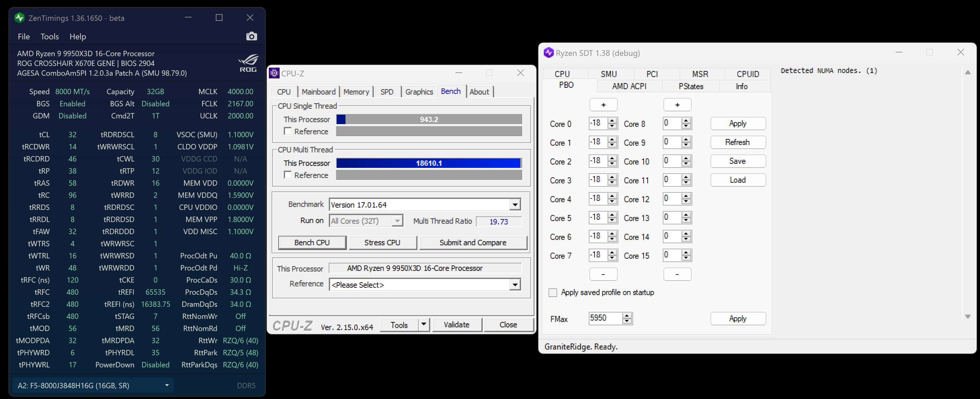The height and width of the screenshot is (399, 980).
Task: Increase the Core 12 offset value
Action: pos(686,196)
